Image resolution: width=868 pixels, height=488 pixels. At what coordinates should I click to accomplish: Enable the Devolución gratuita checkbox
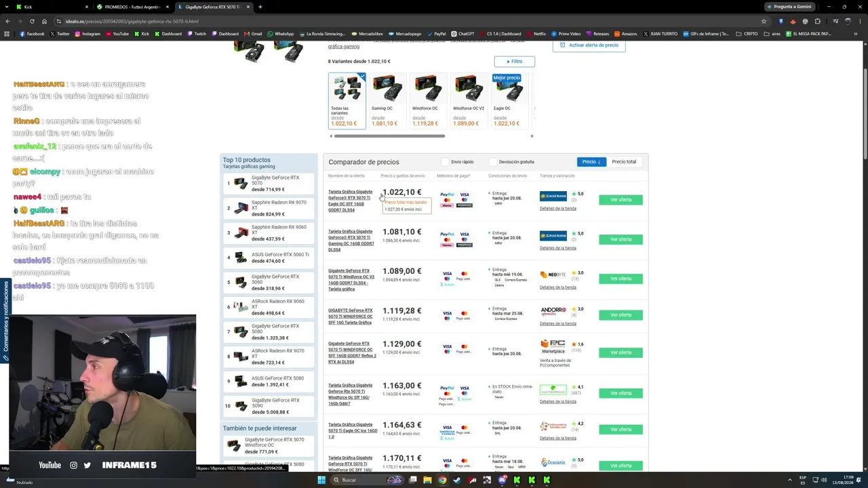coord(493,162)
